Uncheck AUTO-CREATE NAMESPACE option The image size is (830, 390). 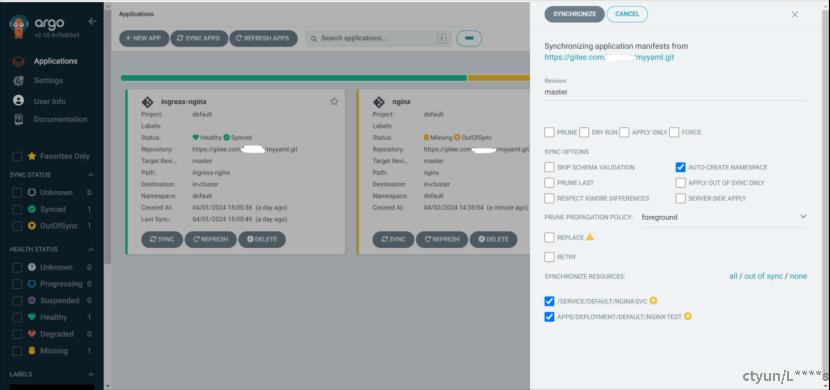(x=681, y=167)
